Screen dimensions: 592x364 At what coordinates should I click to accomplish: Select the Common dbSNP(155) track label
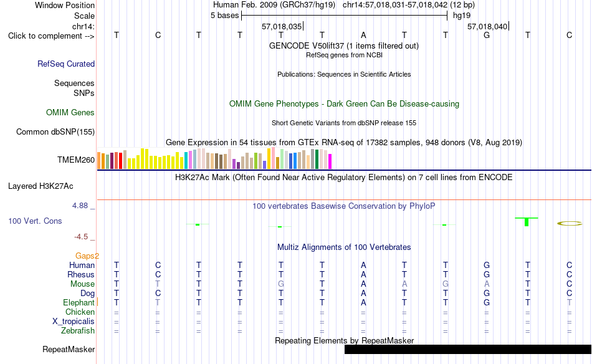55,132
